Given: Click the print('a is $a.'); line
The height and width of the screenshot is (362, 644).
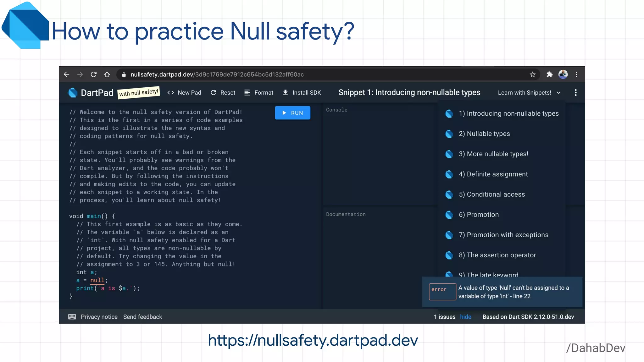Looking at the screenshot, I should 108,288.
